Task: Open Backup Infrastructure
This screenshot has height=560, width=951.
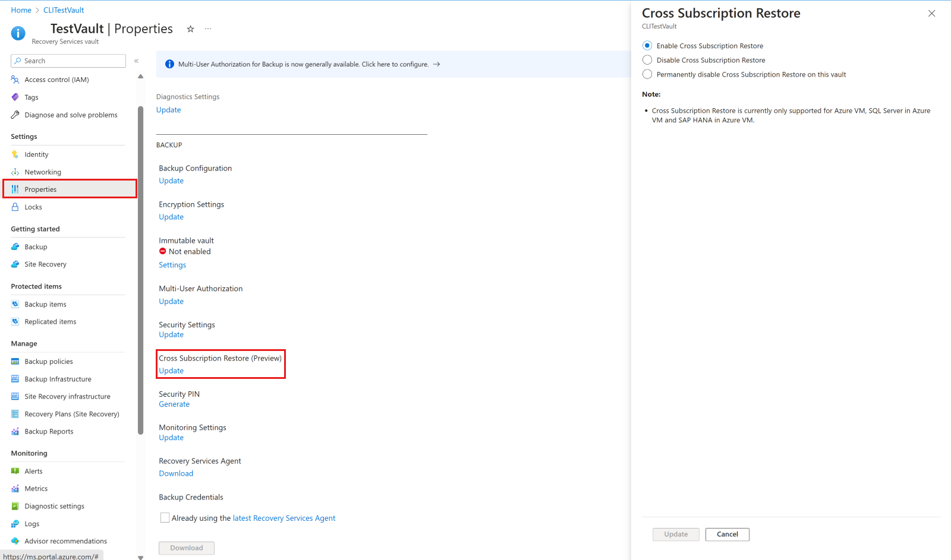Action: coord(58,379)
